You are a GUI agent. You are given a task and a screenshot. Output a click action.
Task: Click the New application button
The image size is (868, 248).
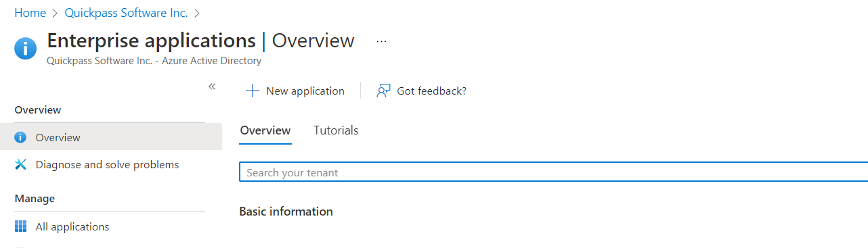(295, 91)
